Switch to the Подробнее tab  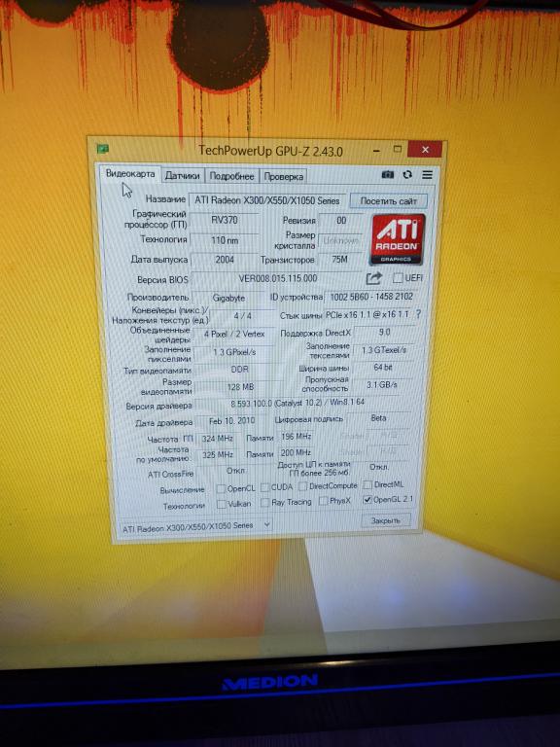tap(232, 176)
